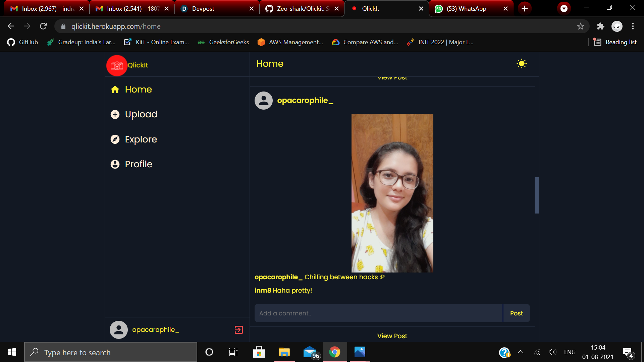Click the QlickIt camera logo
Screen dimensions: 644x362
117,66
